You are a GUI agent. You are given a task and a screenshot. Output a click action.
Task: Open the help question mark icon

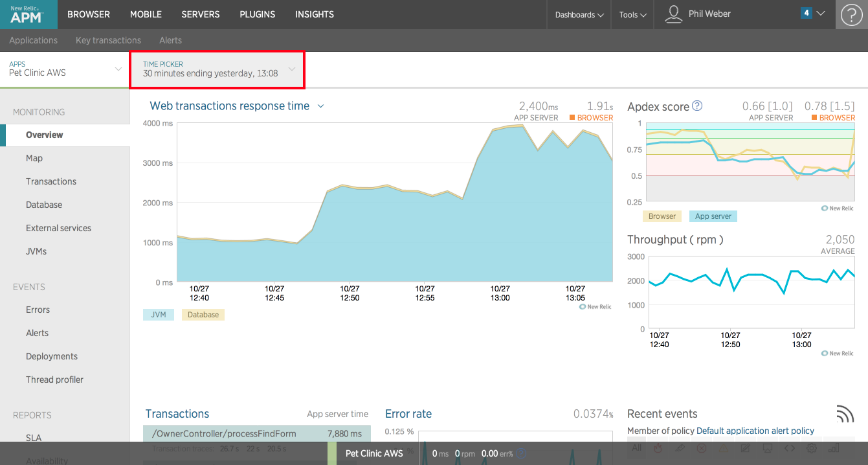[851, 14]
